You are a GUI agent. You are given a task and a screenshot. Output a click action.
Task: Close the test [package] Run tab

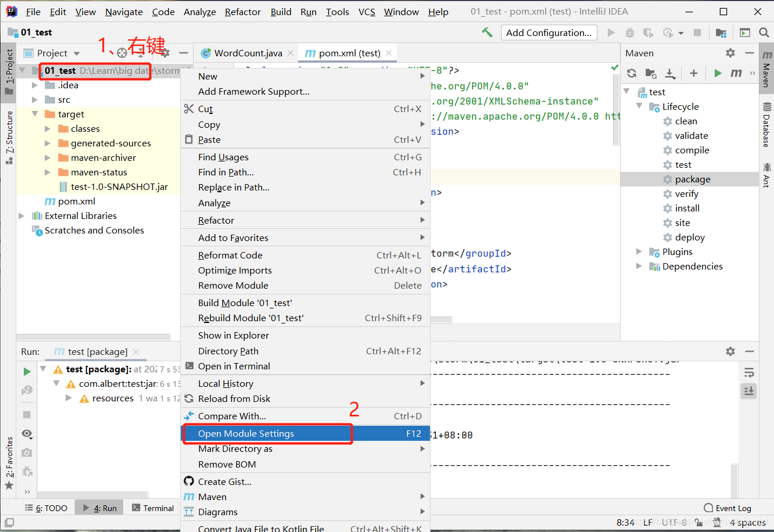click(x=135, y=351)
